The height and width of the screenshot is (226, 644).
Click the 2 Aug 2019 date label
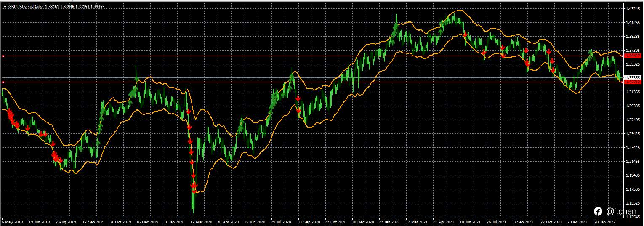pyautogui.click(x=66, y=221)
